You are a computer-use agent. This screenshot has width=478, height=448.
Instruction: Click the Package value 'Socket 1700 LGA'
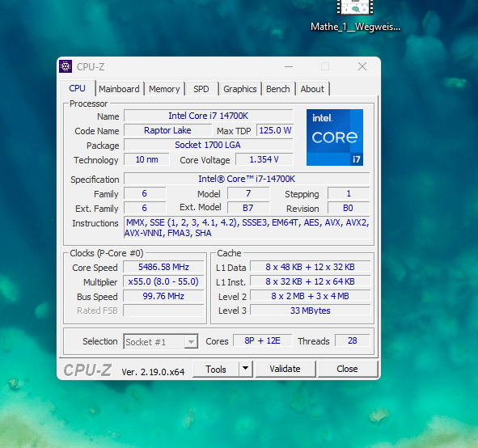click(x=209, y=145)
